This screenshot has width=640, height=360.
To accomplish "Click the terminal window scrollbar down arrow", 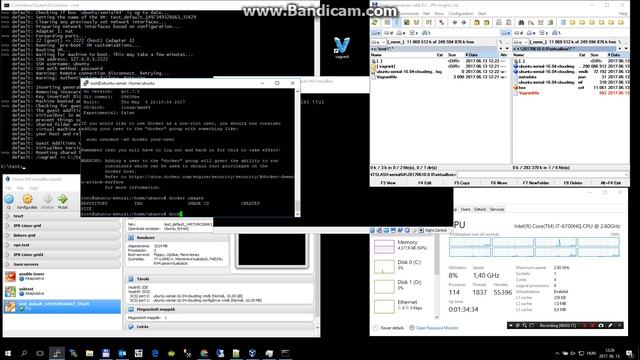I will click(x=297, y=214).
